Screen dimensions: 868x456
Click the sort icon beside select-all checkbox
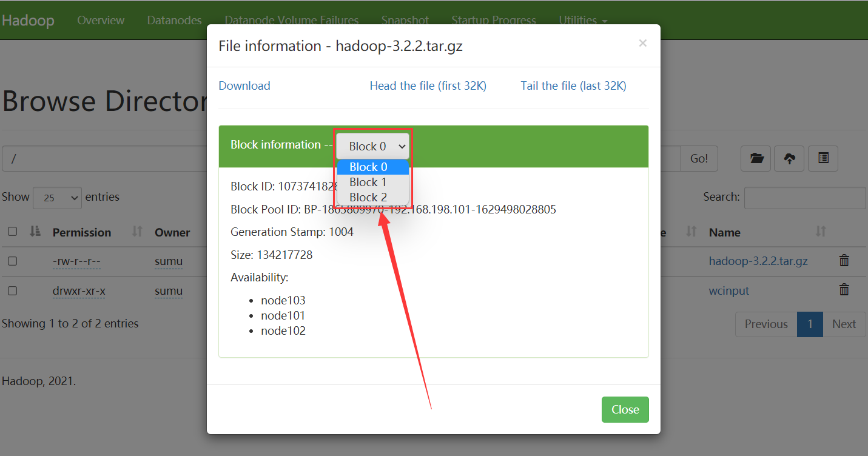[35, 231]
